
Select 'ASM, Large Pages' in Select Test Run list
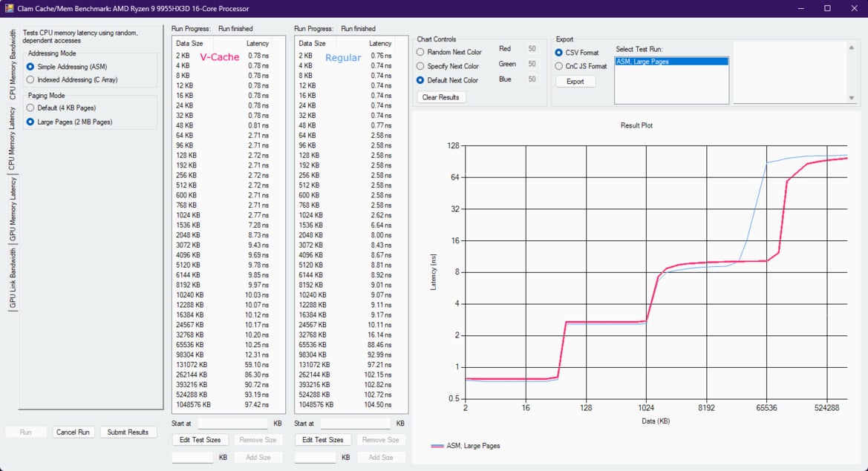pyautogui.click(x=671, y=62)
